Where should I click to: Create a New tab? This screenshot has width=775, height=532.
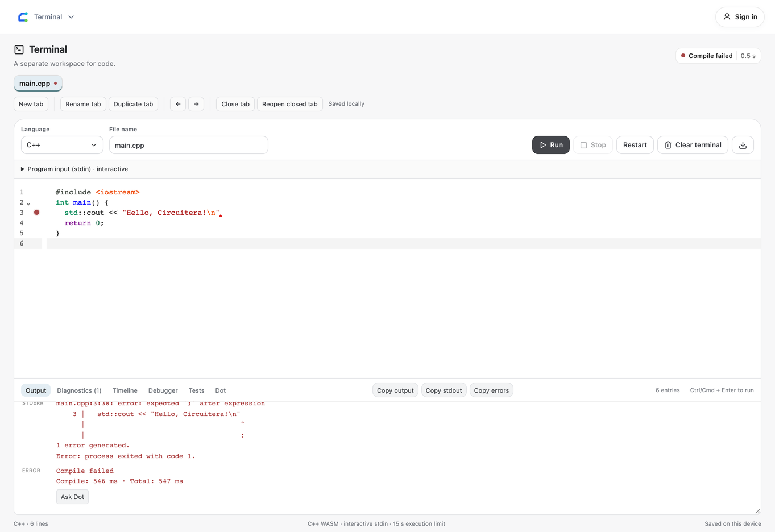click(31, 104)
